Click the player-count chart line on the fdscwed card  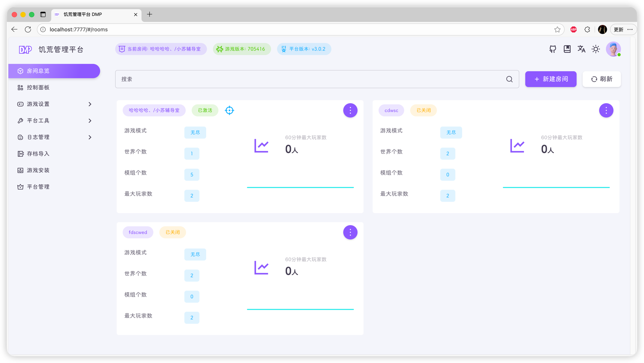300,309
